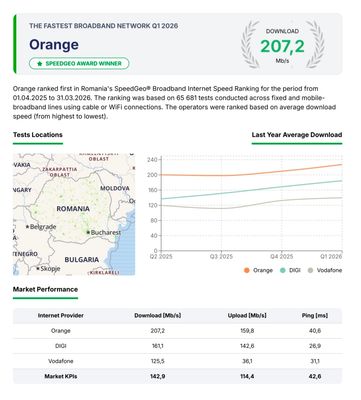Click the Romania tests map thumbnail

(x=74, y=214)
